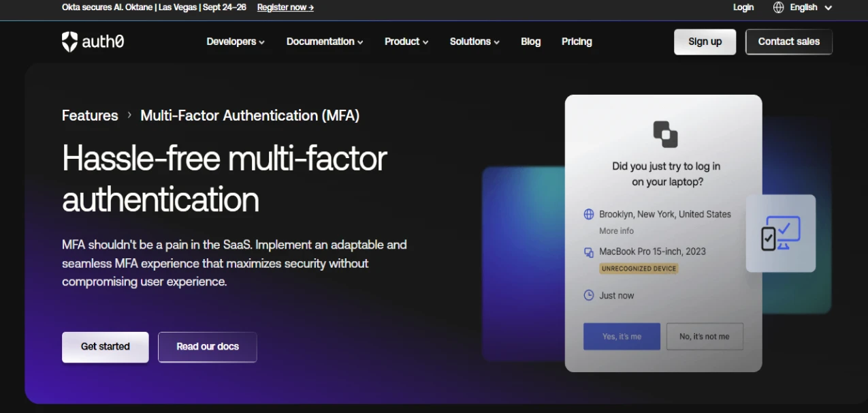Click the device icon beside MacBook Pro
The image size is (868, 413).
click(589, 252)
